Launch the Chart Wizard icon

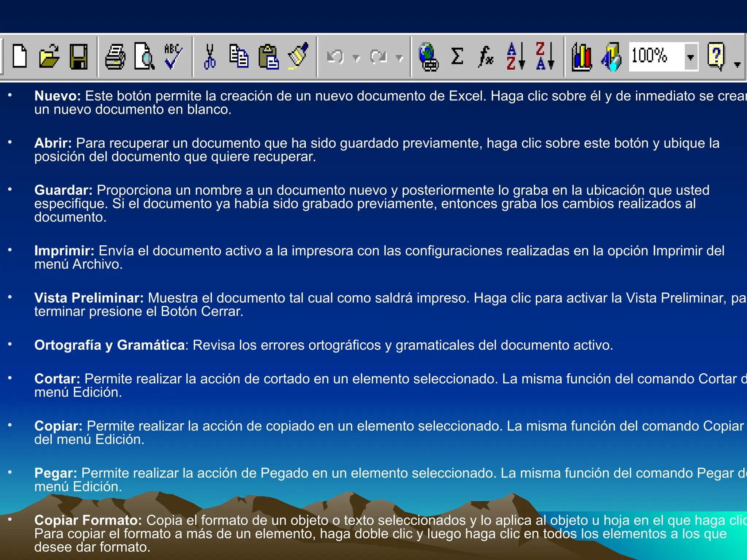pos(582,57)
